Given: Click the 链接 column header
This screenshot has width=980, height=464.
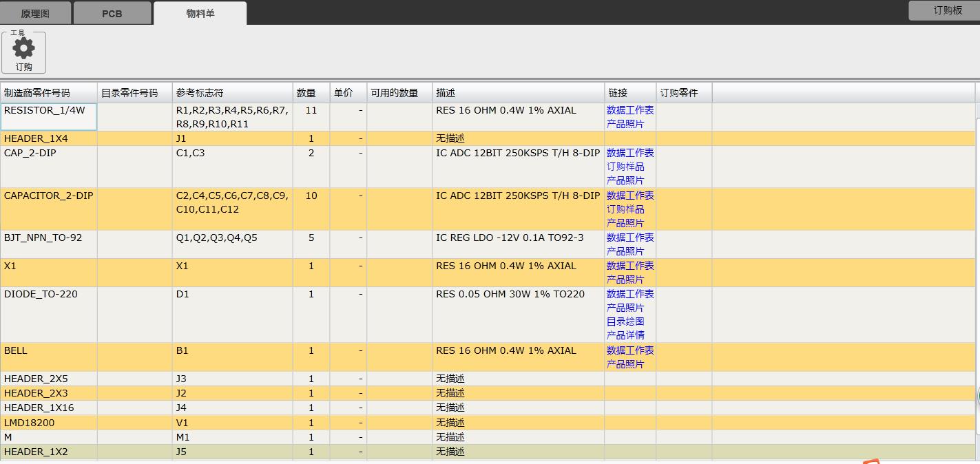Looking at the screenshot, I should tap(630, 93).
